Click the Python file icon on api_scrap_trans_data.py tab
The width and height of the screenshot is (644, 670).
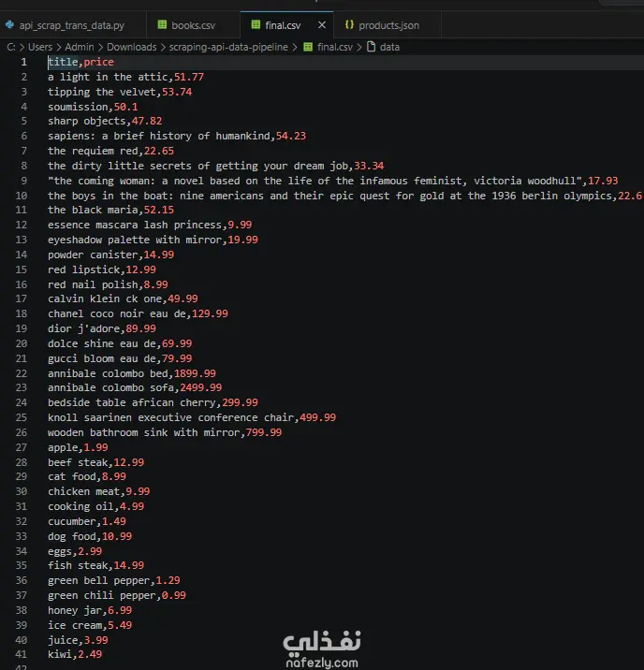(9, 24)
